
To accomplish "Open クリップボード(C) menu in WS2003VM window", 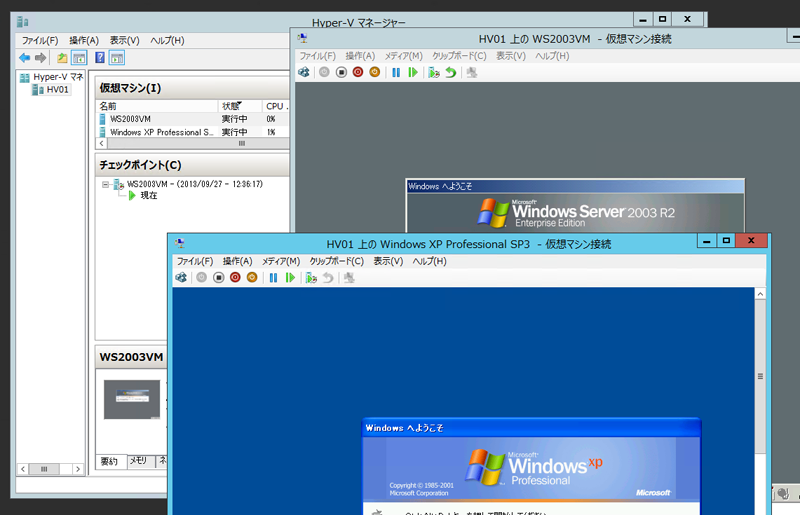I will coord(459,56).
